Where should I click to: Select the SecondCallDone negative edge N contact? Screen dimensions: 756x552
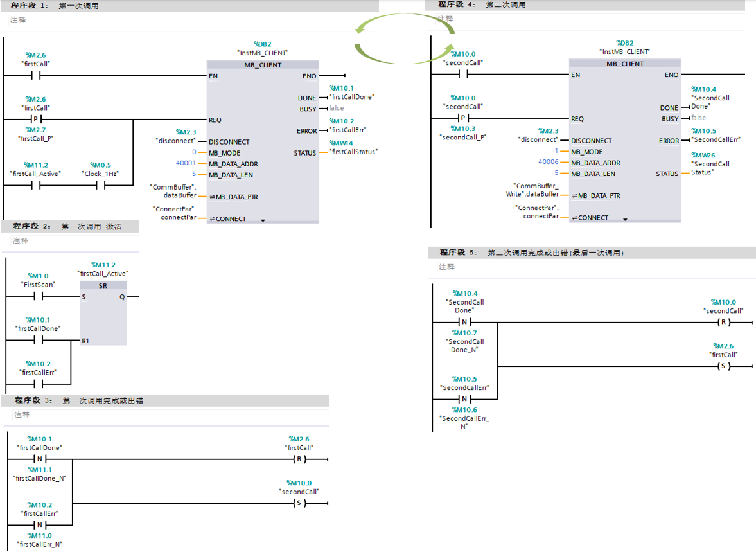point(465,322)
